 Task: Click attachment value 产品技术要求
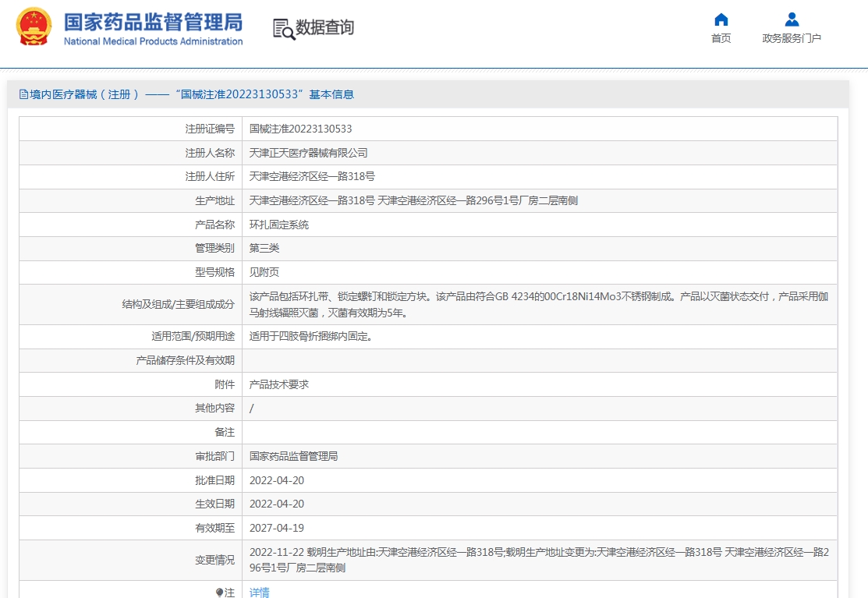(x=279, y=384)
